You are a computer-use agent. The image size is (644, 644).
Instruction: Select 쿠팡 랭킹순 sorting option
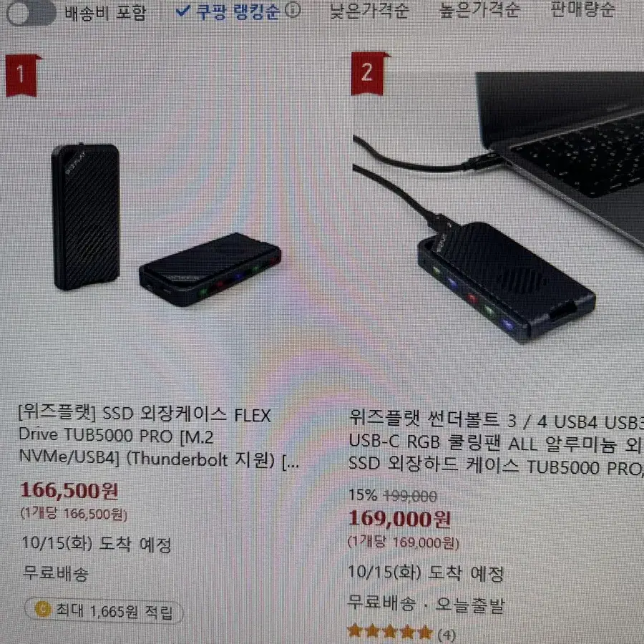pyautogui.click(x=238, y=11)
